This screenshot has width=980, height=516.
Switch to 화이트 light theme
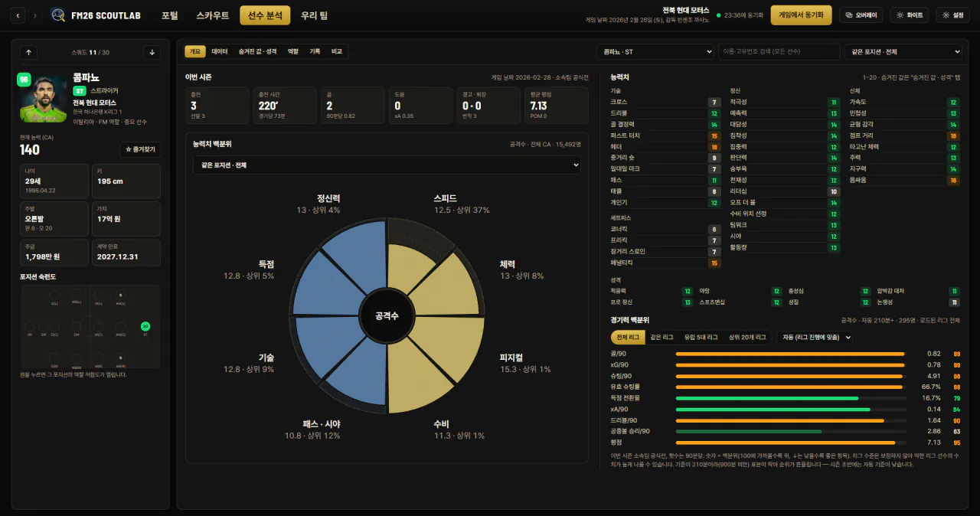(910, 15)
